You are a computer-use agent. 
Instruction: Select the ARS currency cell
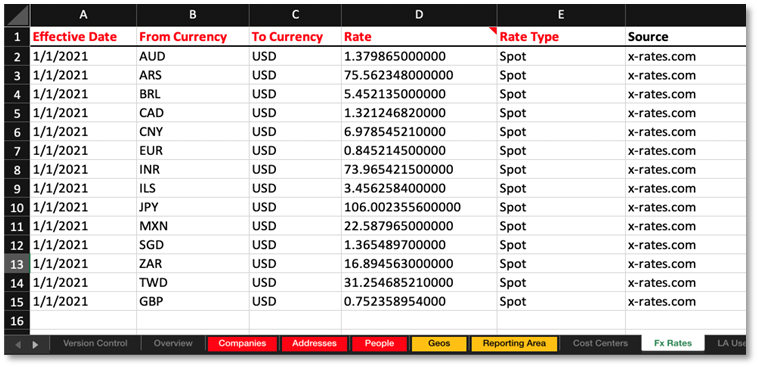(193, 75)
